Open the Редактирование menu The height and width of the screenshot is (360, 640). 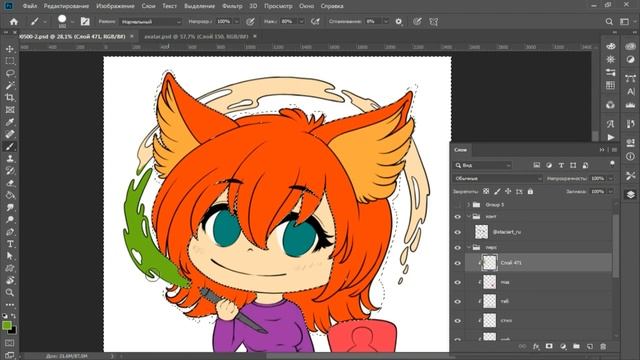pyautogui.click(x=66, y=6)
